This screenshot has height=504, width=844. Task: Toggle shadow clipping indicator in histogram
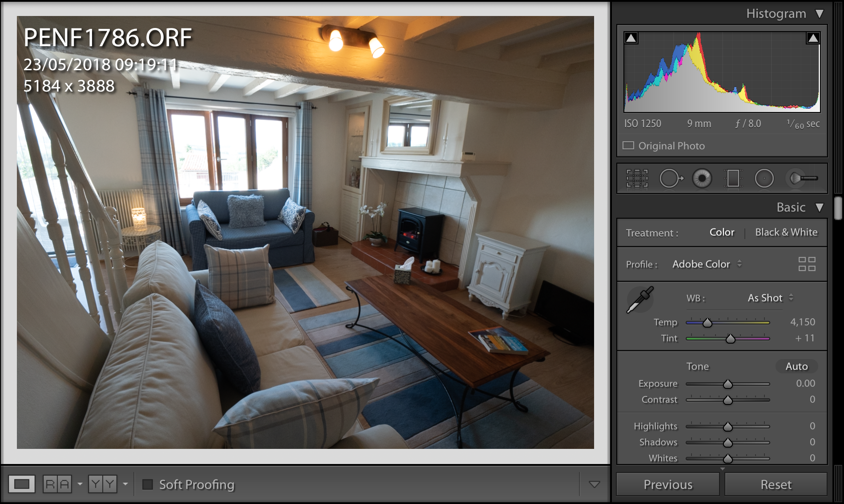pyautogui.click(x=631, y=38)
